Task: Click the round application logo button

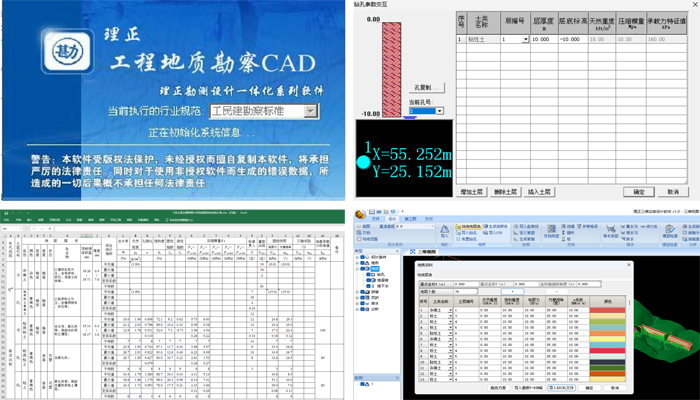Action: (359, 213)
